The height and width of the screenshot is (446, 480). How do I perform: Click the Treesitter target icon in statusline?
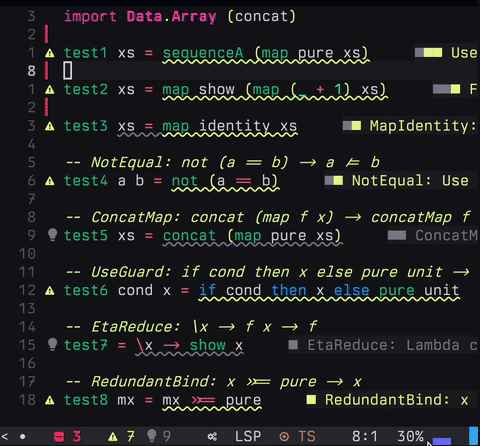point(284,436)
